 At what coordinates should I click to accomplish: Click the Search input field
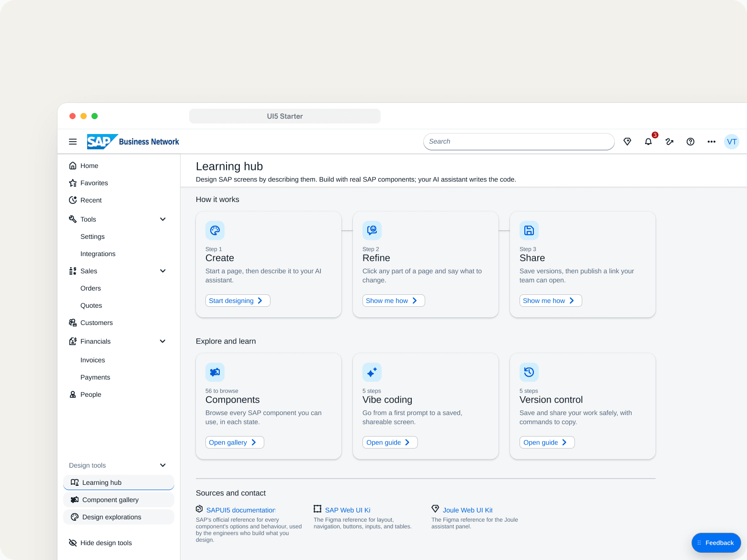click(x=519, y=142)
